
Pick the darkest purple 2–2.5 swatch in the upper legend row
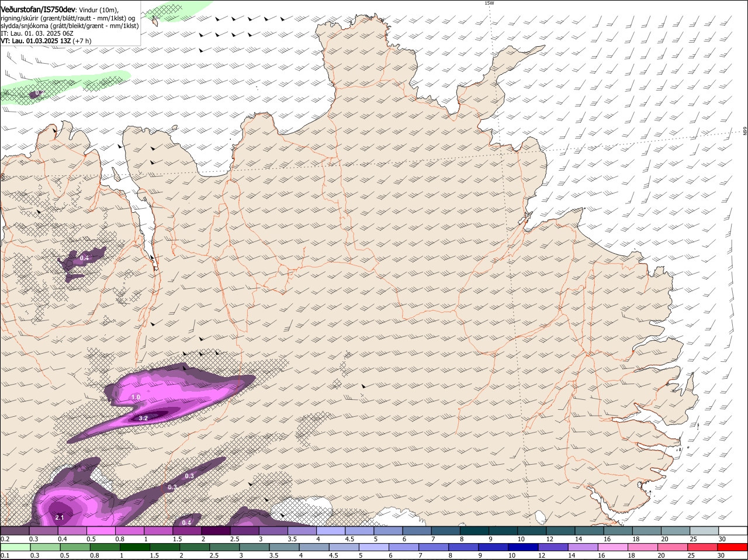[x=216, y=530]
